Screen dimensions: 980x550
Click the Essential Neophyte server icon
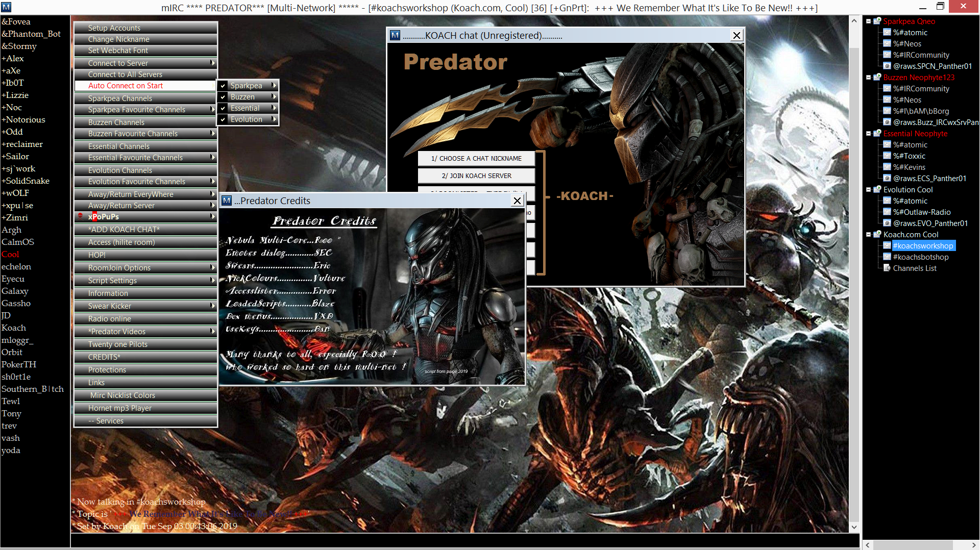(x=877, y=133)
